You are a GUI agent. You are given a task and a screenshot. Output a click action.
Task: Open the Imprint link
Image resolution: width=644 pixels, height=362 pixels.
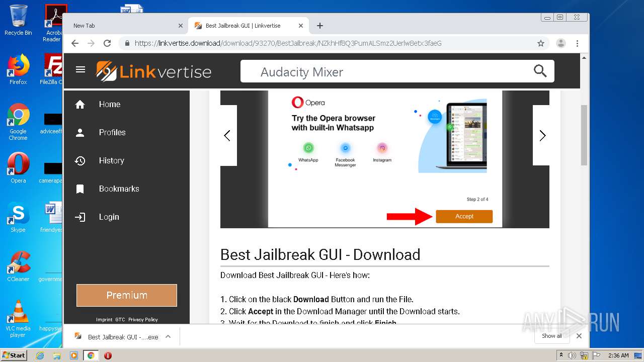pos(104,319)
